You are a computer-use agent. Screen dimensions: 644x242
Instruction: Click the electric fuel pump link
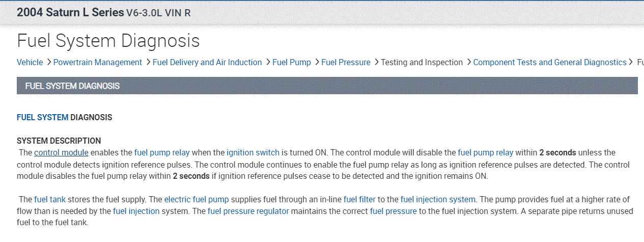click(x=196, y=199)
